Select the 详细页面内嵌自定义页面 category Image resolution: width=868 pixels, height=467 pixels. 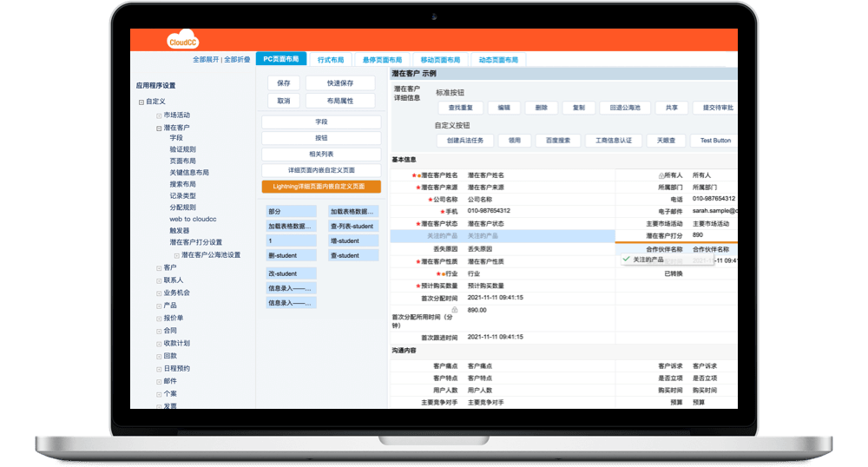321,170
